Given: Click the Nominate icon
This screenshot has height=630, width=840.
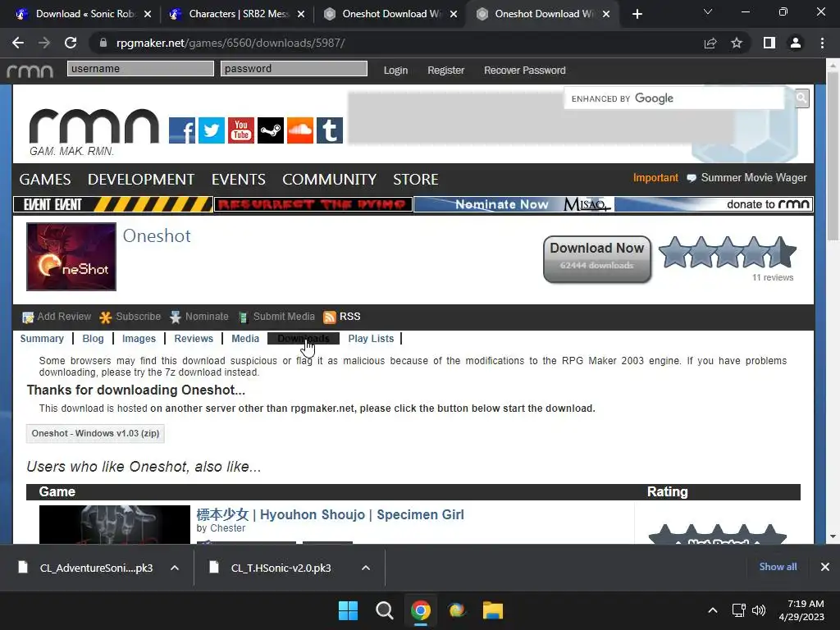Looking at the screenshot, I should tap(176, 317).
